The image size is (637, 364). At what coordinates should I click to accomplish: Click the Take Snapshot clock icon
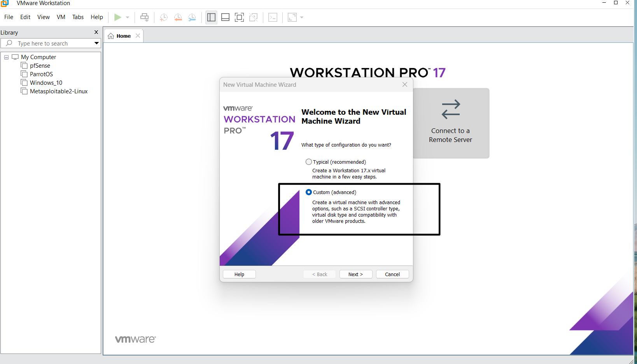pyautogui.click(x=164, y=17)
